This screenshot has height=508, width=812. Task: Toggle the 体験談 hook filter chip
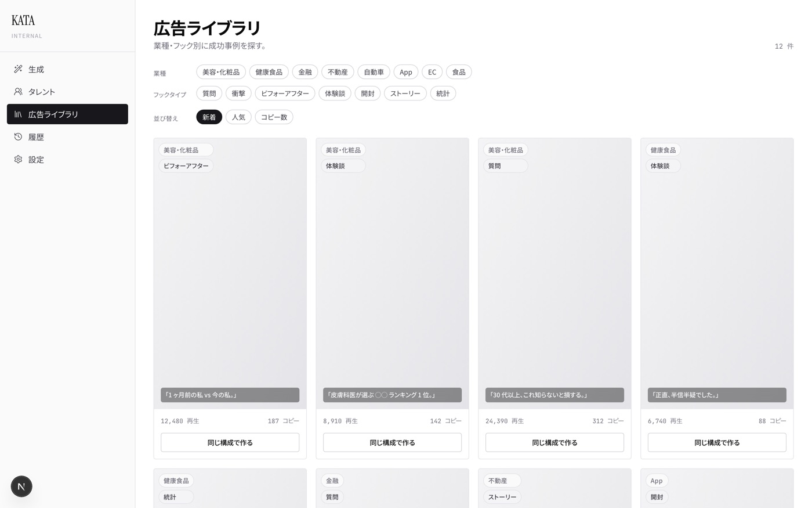click(x=335, y=93)
